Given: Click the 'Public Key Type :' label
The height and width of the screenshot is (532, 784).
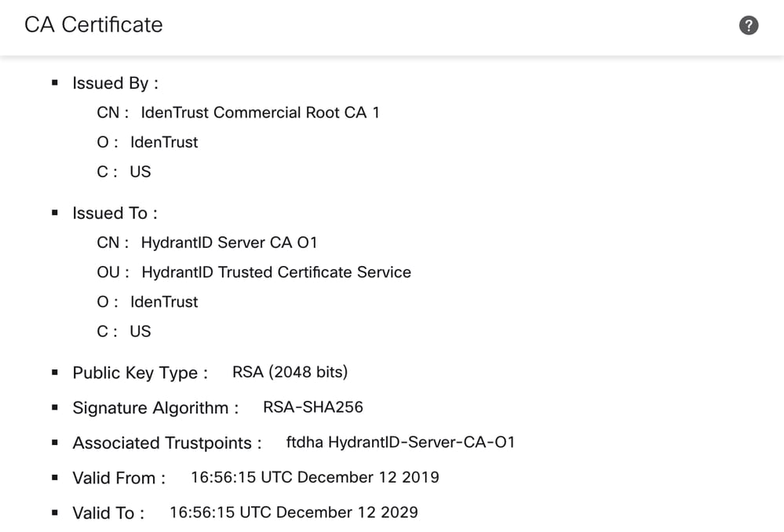Looking at the screenshot, I should tap(140, 373).
